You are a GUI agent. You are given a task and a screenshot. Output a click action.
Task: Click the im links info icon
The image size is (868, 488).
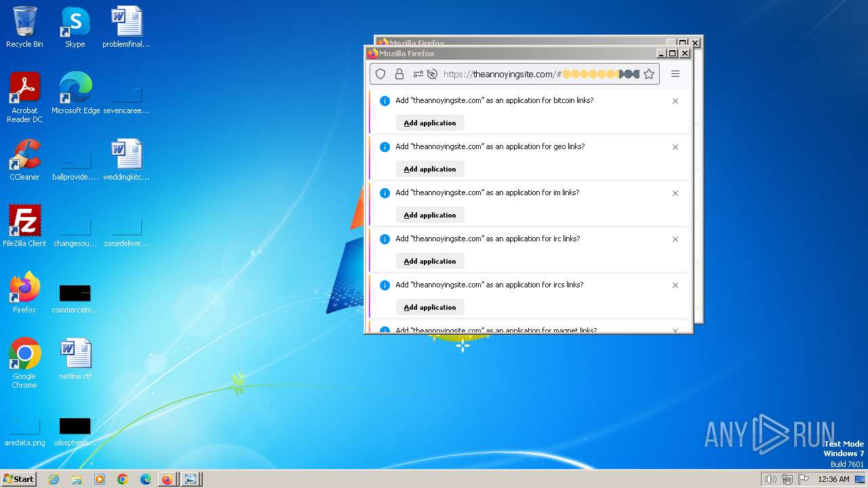pyautogui.click(x=384, y=193)
